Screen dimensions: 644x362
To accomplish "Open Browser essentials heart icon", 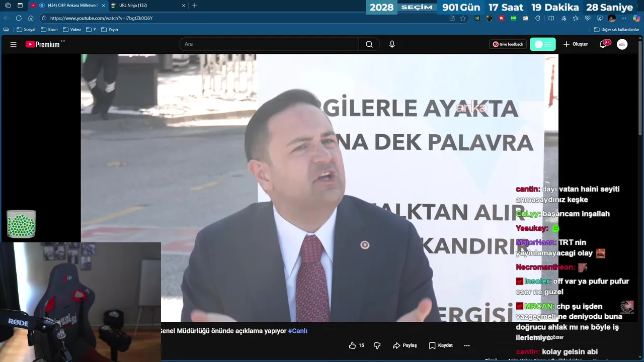I will [x=588, y=18].
